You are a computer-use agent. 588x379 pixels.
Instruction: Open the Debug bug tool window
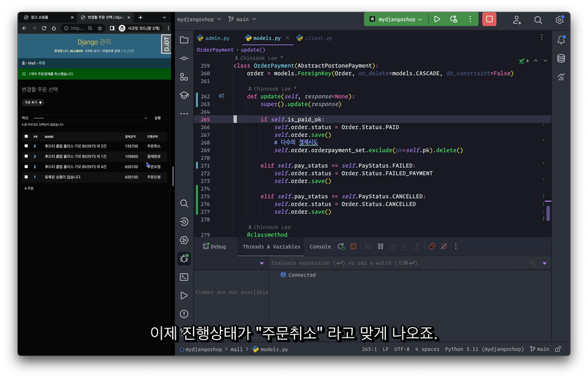coord(184,258)
